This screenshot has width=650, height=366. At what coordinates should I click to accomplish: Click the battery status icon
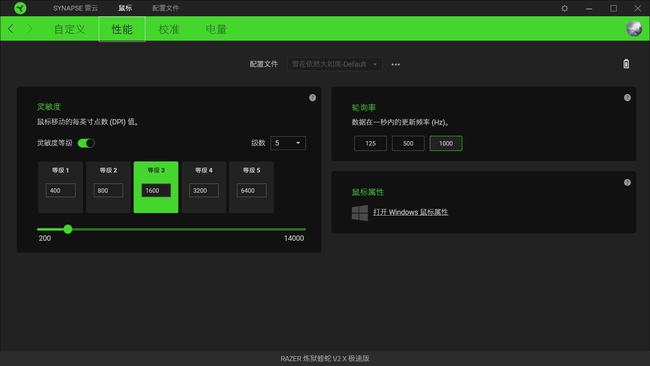coord(626,64)
